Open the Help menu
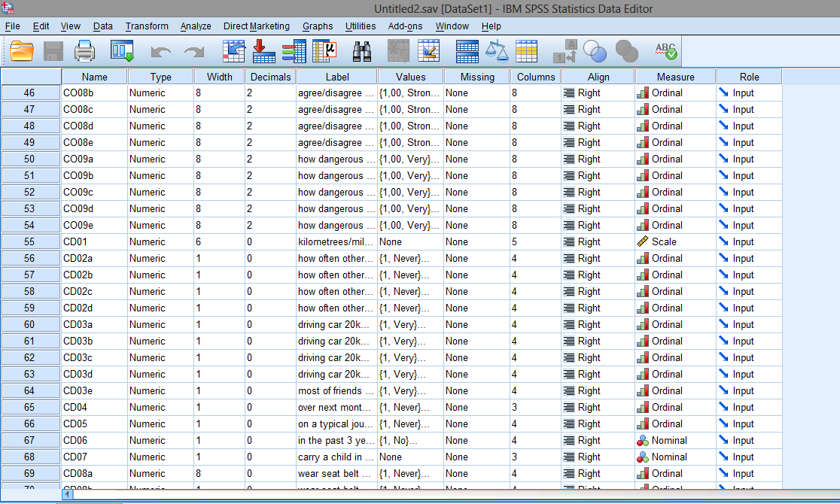The width and height of the screenshot is (840, 504). pos(492,26)
